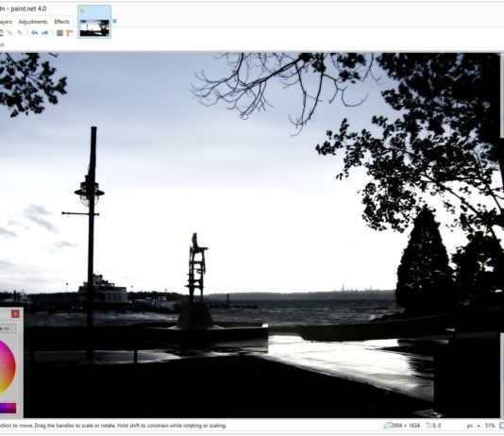
Task: Click the Print icon at toolbar edge
Action: [x=1, y=33]
